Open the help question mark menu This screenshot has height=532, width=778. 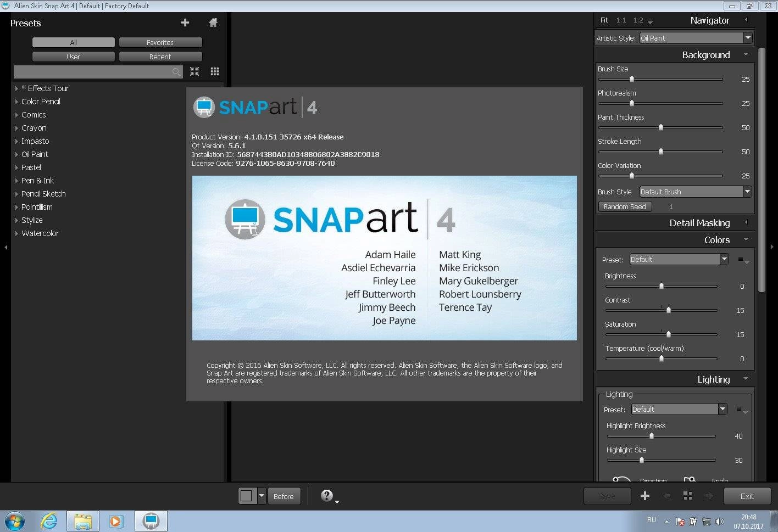click(329, 496)
